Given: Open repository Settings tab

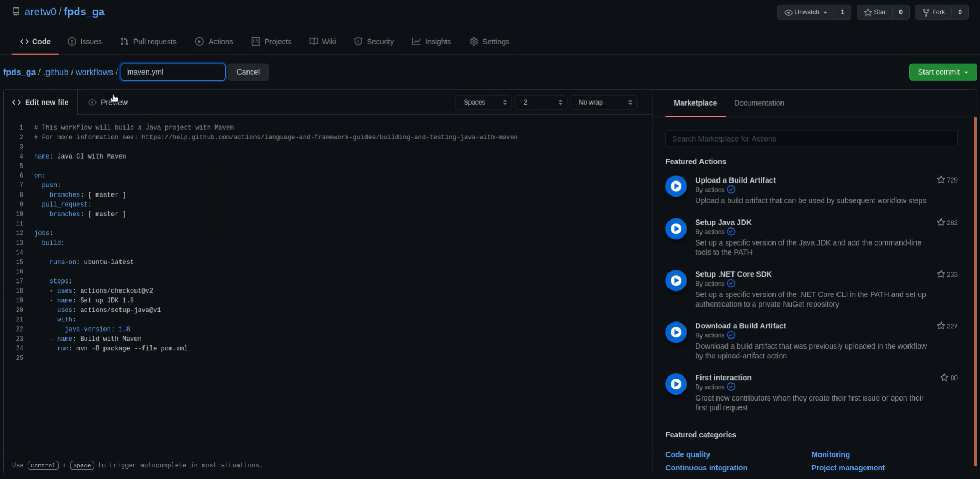Looking at the screenshot, I should 489,42.
